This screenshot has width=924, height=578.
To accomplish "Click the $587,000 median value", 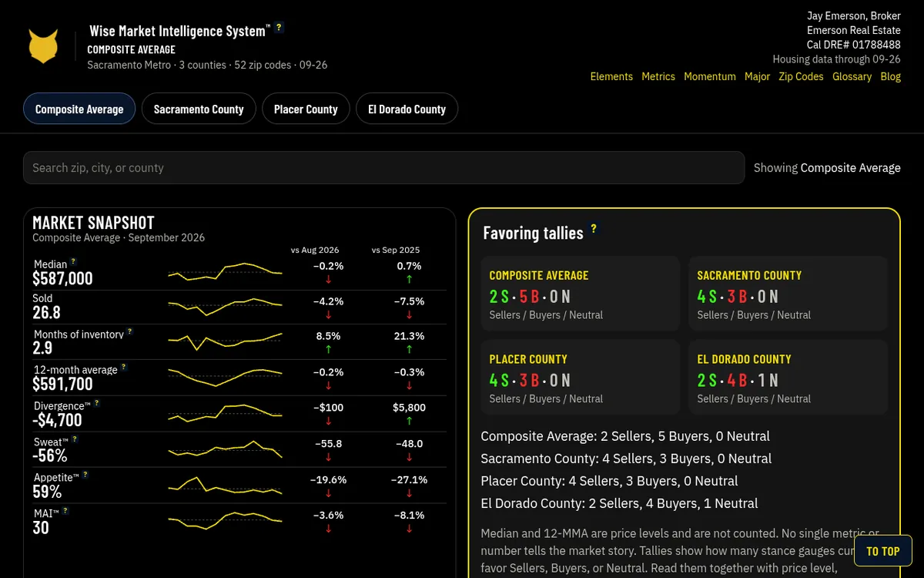I will (x=62, y=278).
